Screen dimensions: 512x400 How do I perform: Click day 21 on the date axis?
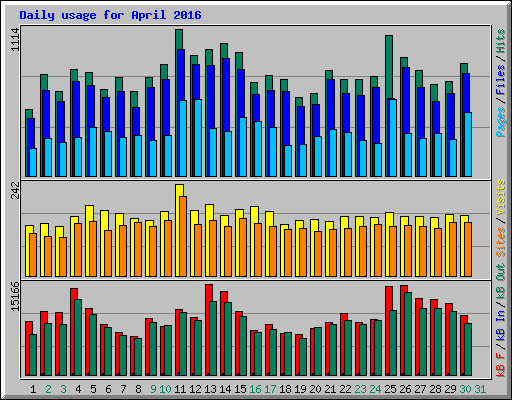330,389
